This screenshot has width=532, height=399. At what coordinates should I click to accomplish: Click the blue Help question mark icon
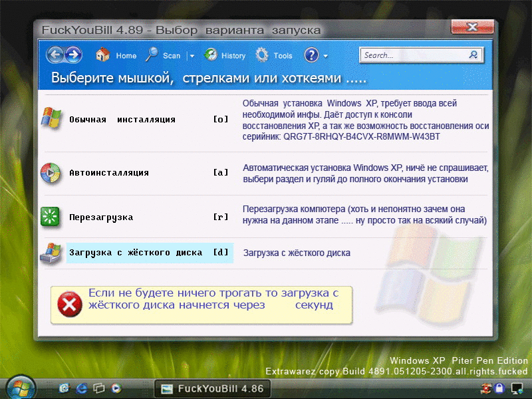(311, 55)
